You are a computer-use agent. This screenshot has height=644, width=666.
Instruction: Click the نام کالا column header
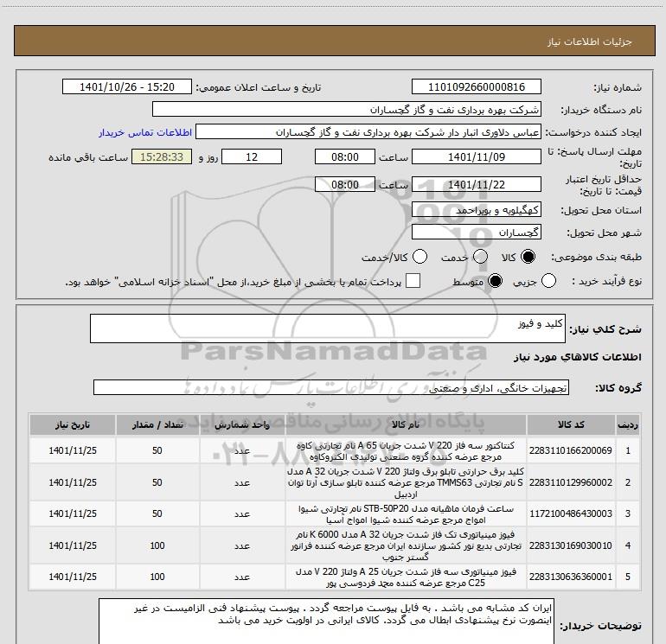tap(406, 424)
